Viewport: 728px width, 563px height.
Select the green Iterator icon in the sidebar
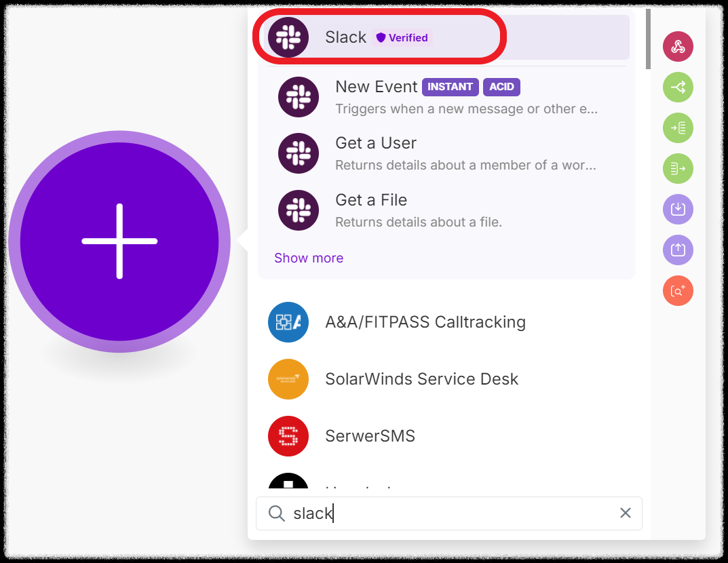678,128
